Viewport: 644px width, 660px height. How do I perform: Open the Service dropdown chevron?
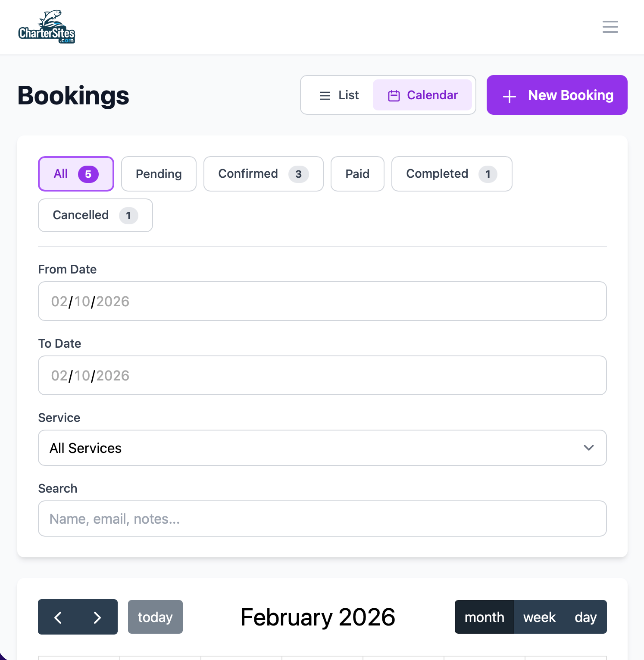tap(589, 448)
